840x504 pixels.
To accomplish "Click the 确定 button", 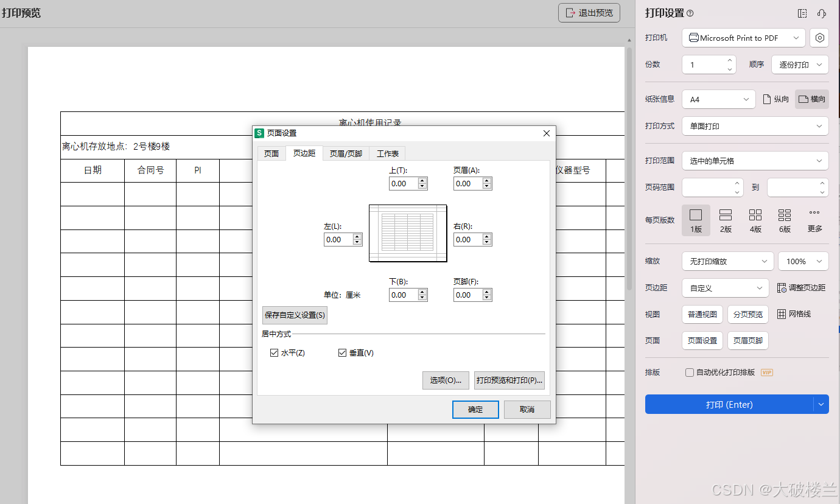I will (475, 410).
